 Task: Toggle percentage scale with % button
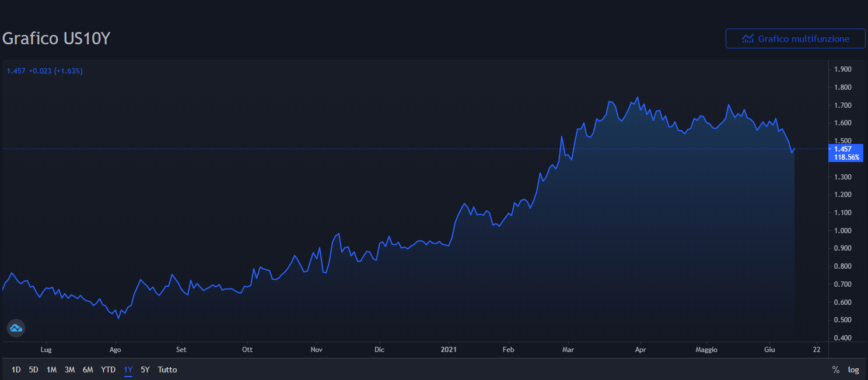click(x=835, y=370)
